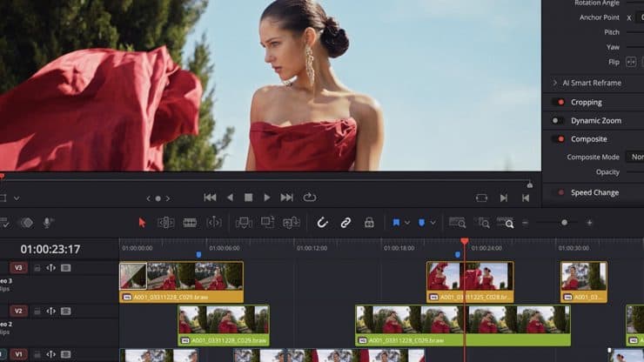644x362 pixels.
Task: Open the Composite Mode dropdown
Action: [x=635, y=157]
